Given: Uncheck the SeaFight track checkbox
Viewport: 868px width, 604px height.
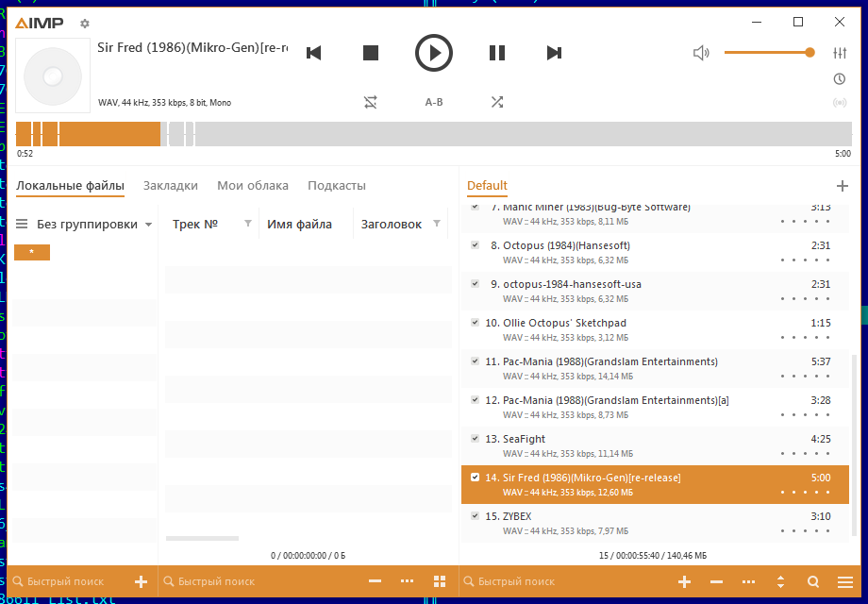Looking at the screenshot, I should click(x=476, y=438).
